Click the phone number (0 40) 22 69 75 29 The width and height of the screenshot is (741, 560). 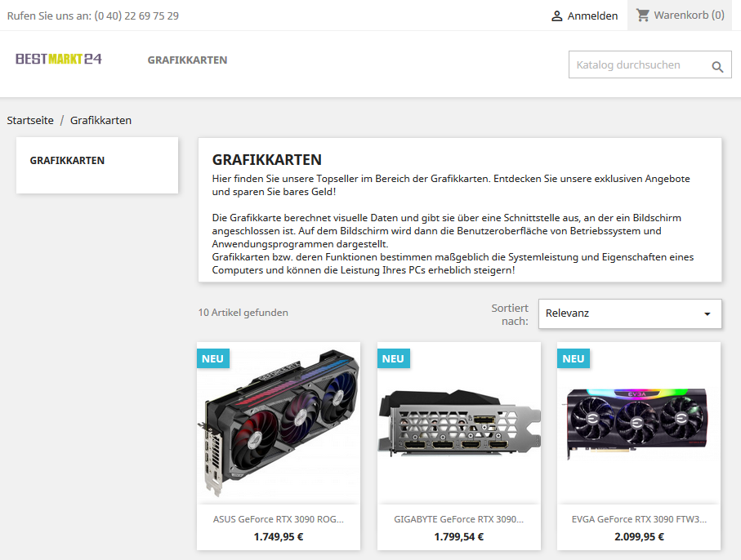point(136,16)
